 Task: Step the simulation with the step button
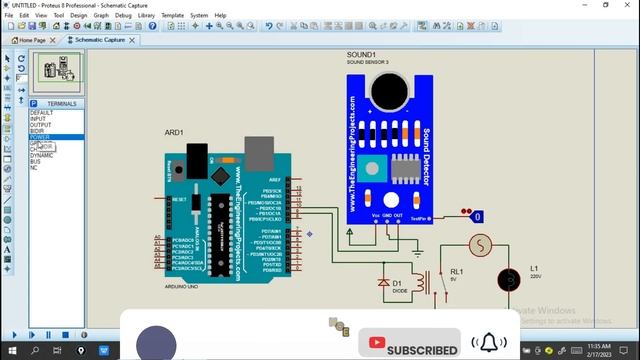tap(32, 335)
